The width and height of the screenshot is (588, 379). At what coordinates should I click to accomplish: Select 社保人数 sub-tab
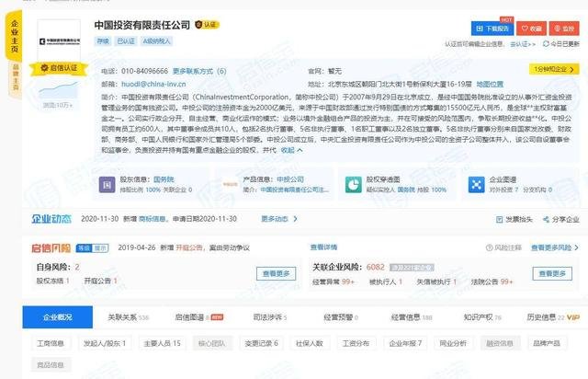point(310,343)
